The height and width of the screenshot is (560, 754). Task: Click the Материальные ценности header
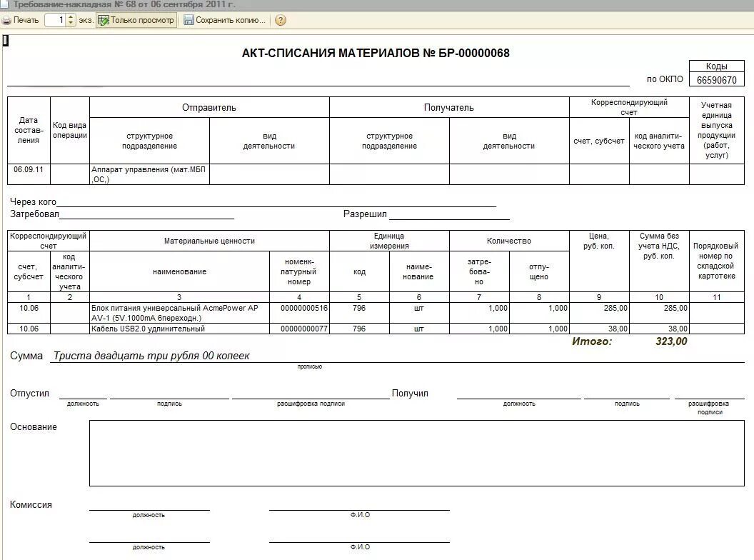209,241
